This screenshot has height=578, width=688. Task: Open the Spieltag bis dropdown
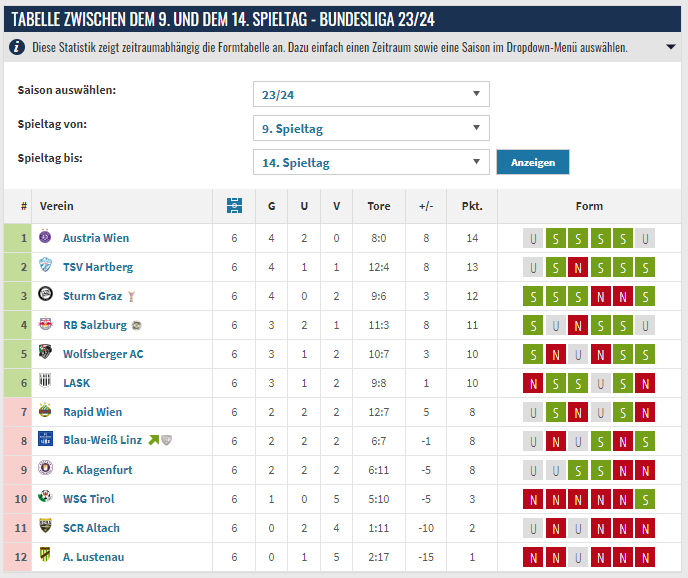tap(371, 162)
